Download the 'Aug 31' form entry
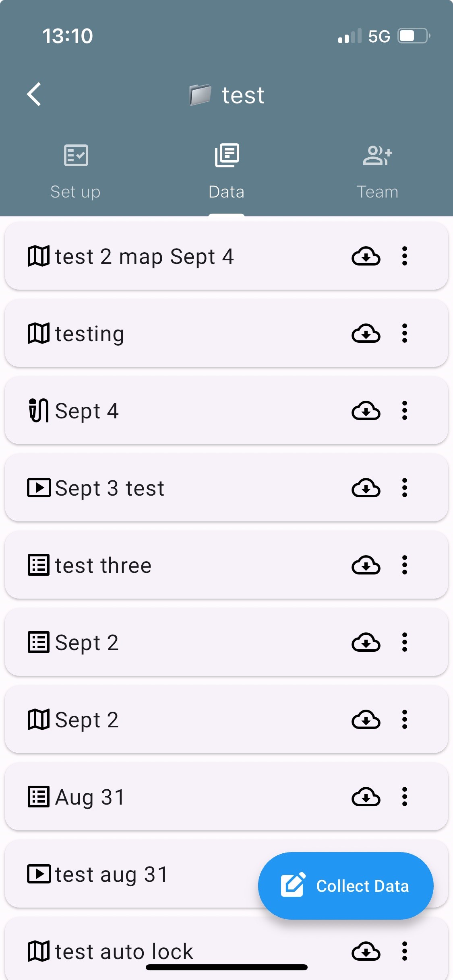The image size is (453, 980). pos(366,797)
